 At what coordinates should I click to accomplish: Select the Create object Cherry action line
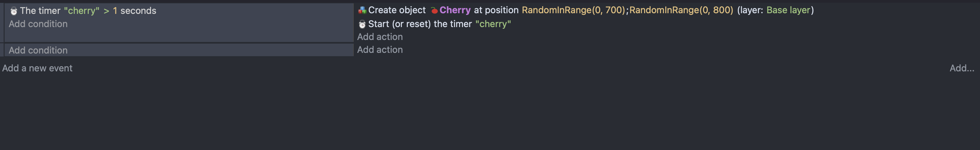[586, 10]
